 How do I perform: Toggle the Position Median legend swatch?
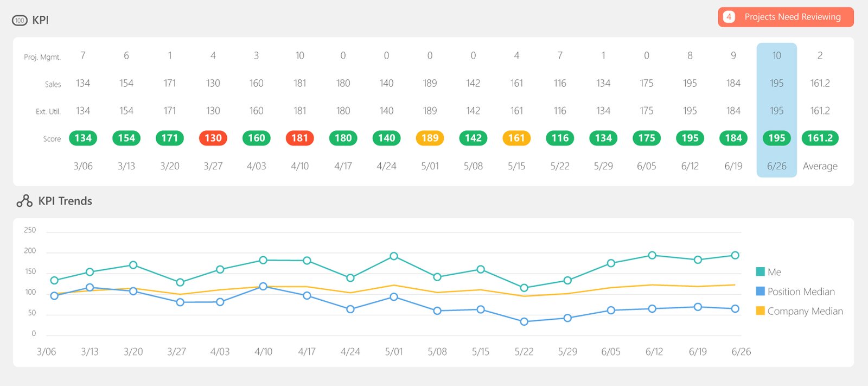pos(761,291)
